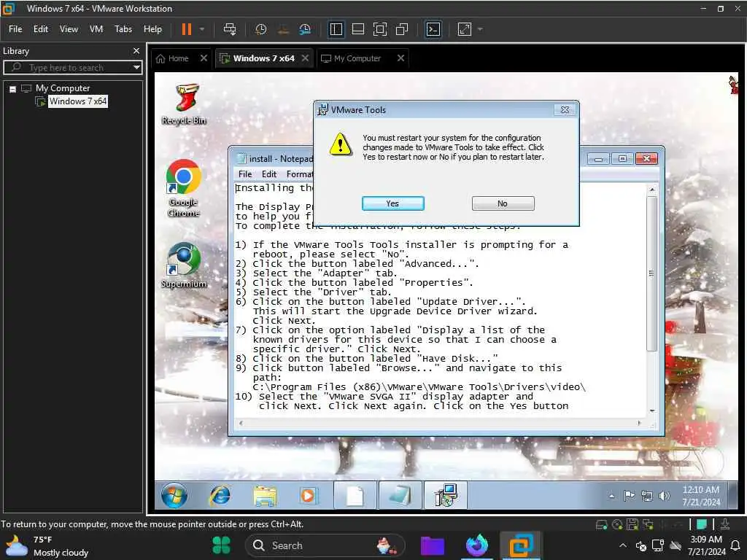Viewport: 747px width, 560px height.
Task: Click Notepad horizontal scroll right arrow
Action: pos(639,423)
